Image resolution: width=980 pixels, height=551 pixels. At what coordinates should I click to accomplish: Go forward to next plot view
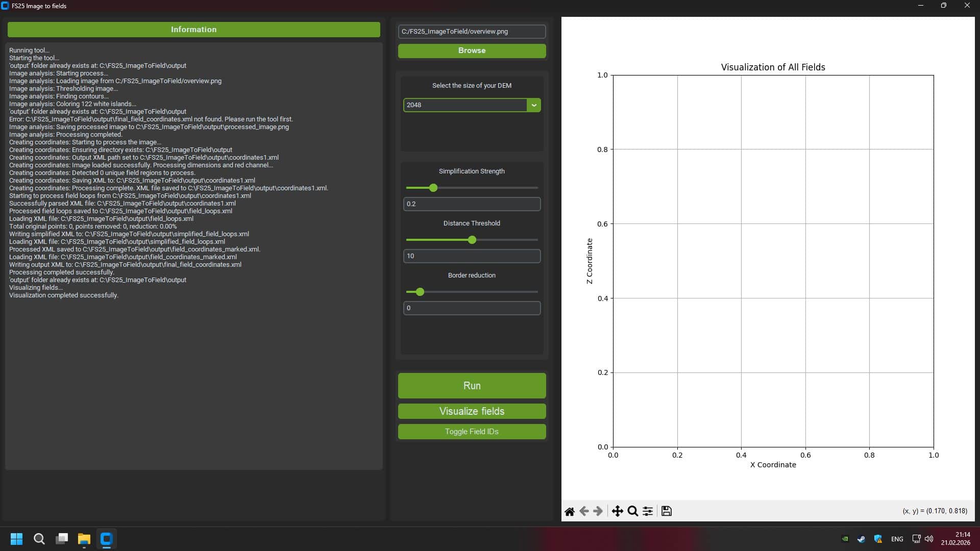598,511
